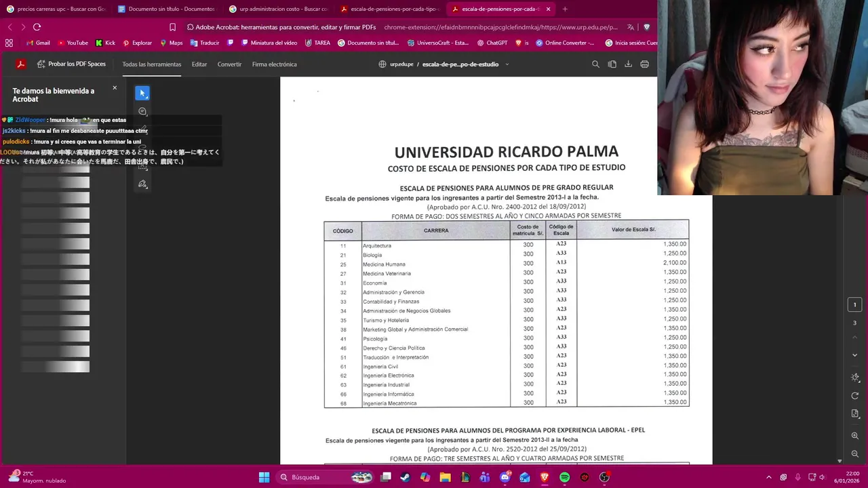Open the Gmail bookmark

37,43
